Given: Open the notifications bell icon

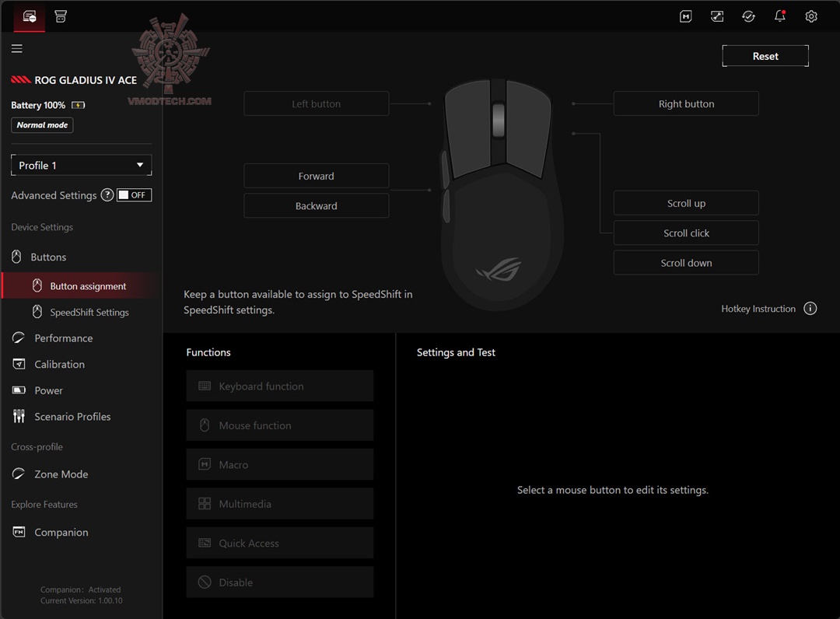Looking at the screenshot, I should tap(780, 16).
